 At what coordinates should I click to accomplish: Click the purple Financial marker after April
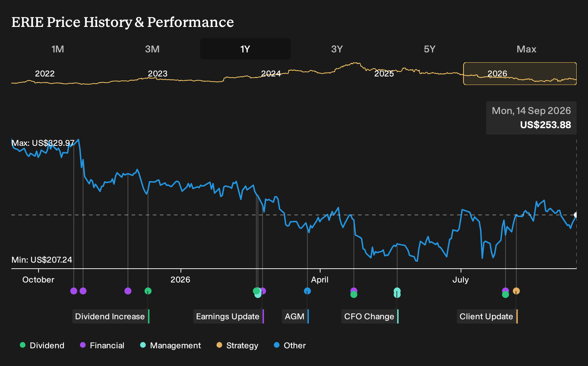pyautogui.click(x=354, y=290)
